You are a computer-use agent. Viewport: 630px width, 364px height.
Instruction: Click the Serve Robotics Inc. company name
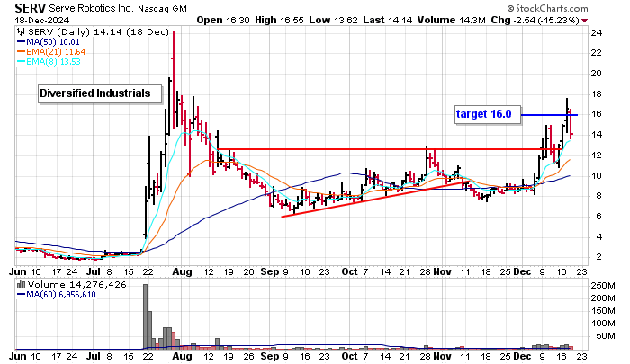[x=91, y=8]
